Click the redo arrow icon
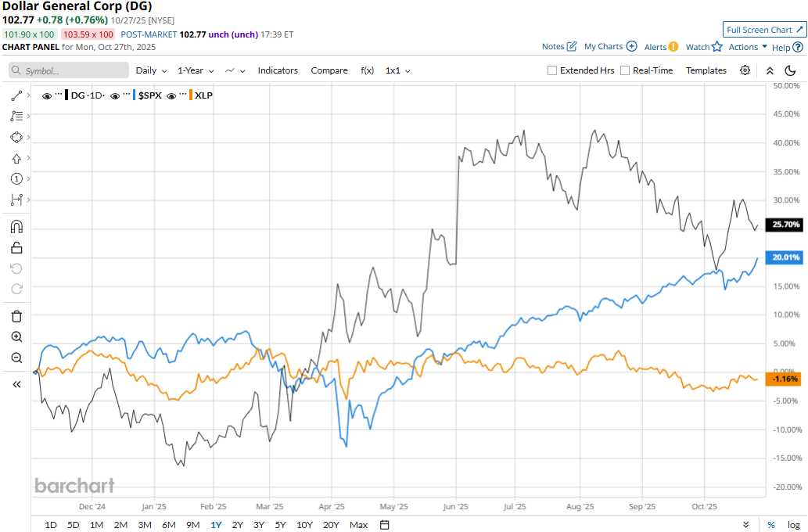The image size is (808, 532). 16,289
